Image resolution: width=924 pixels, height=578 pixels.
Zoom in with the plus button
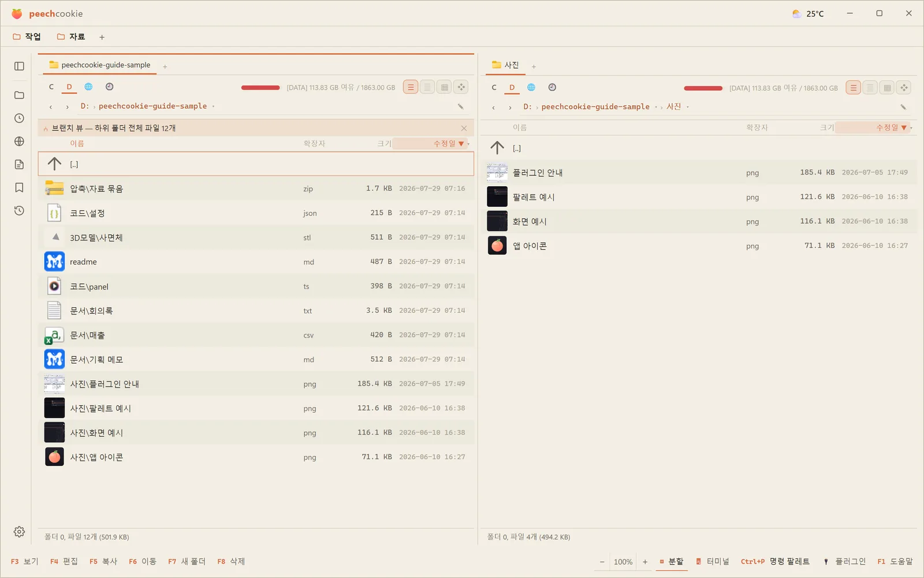click(x=645, y=561)
